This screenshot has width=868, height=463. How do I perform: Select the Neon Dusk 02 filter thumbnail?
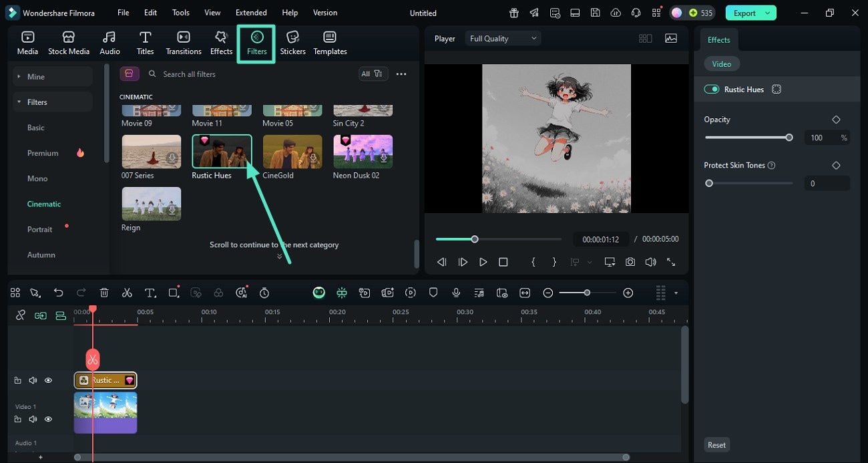[363, 152]
